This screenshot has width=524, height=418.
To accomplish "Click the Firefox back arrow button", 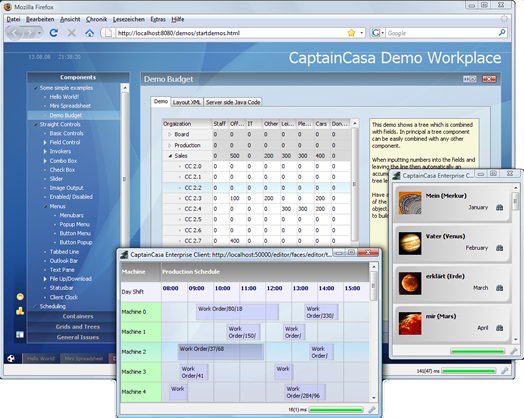I will 15,33.
